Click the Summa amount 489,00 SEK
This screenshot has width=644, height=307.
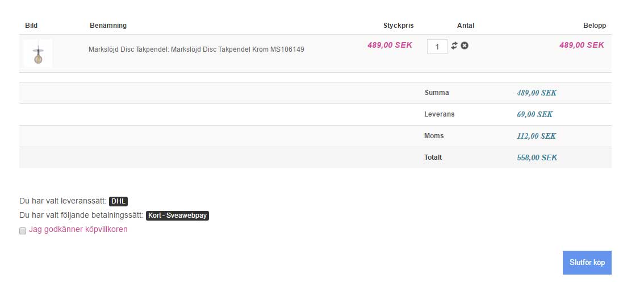(536, 93)
